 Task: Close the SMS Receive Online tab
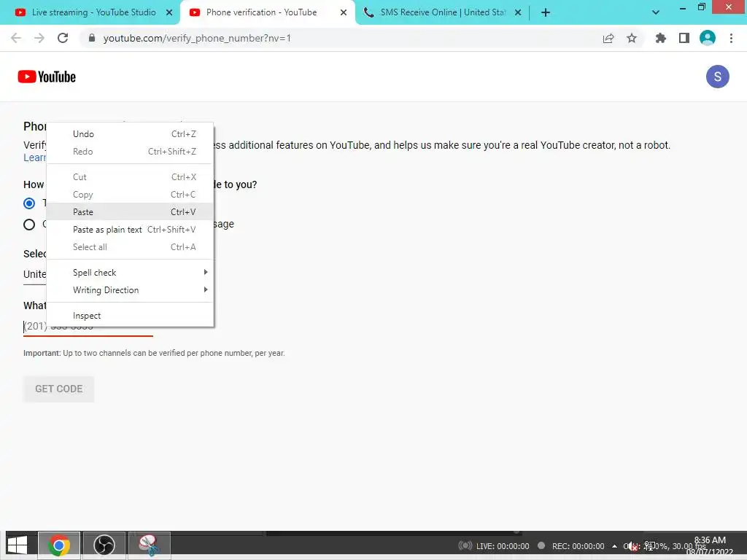(x=518, y=12)
